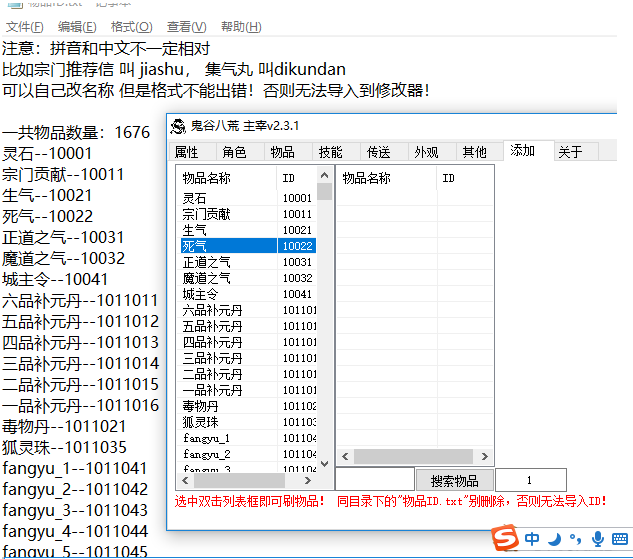Click the 鬼谷八荒 app icon in title bar

(x=178, y=126)
